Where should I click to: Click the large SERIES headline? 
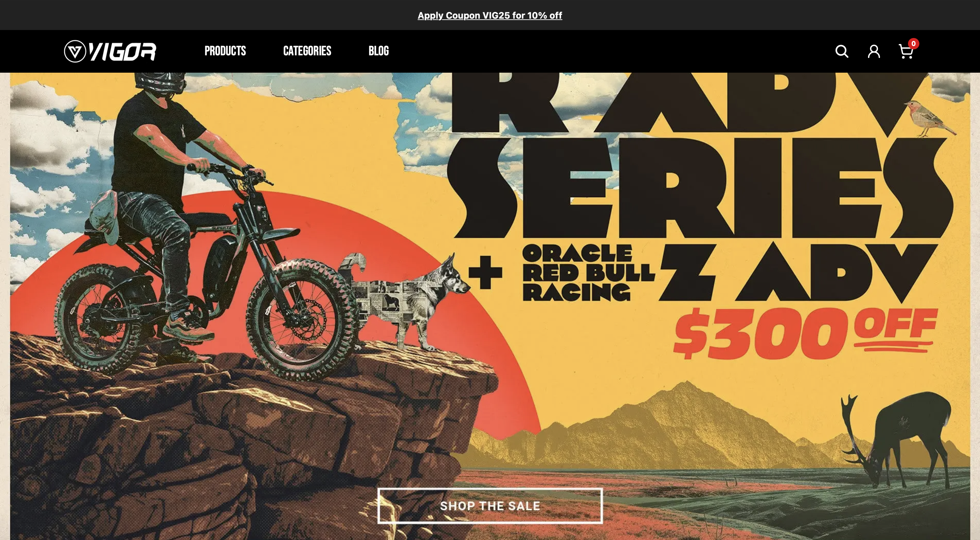700,187
